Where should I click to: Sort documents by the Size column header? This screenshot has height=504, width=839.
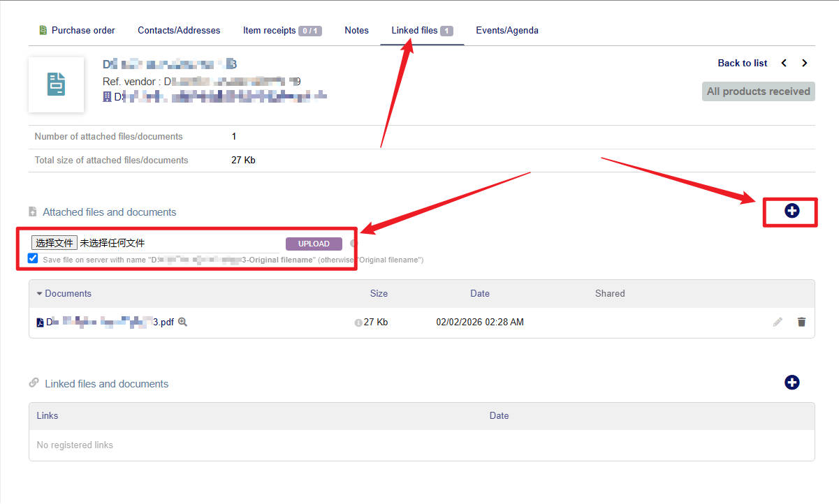click(379, 293)
